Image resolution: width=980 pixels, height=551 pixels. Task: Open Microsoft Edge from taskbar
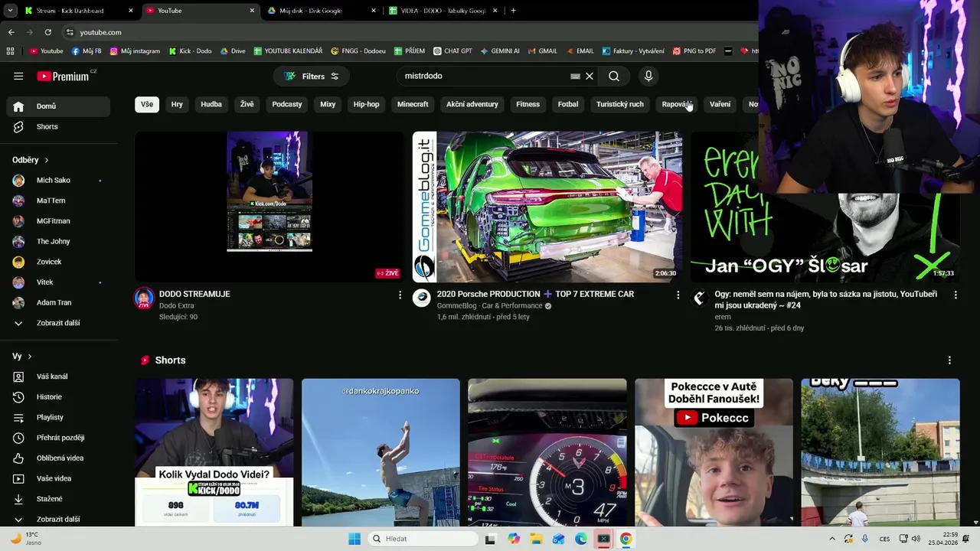(x=581, y=539)
